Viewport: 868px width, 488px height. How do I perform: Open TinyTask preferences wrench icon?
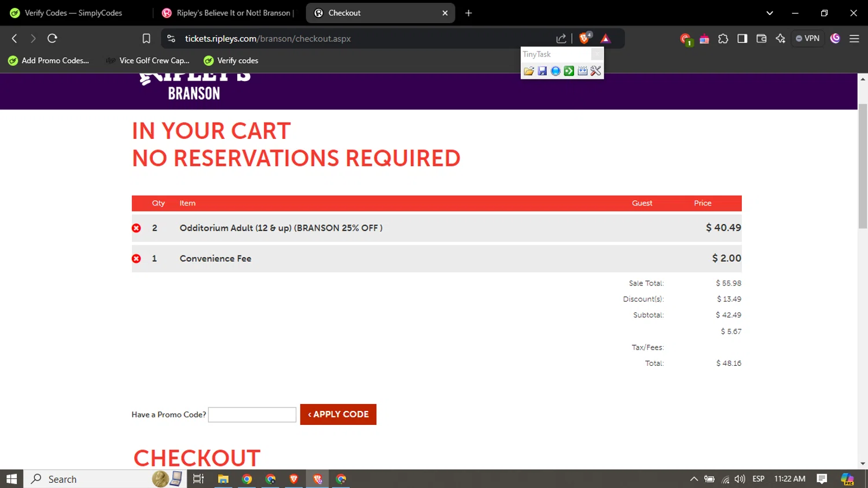pyautogui.click(x=595, y=71)
